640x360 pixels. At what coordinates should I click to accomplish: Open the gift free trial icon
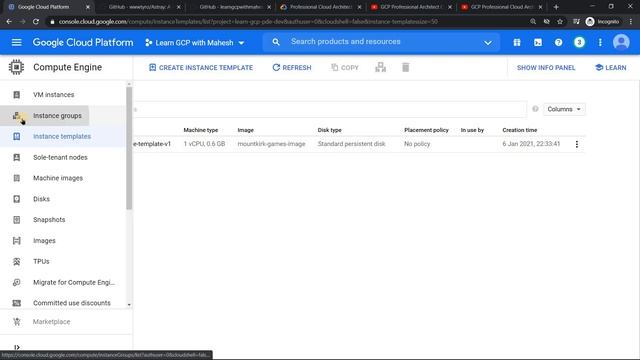coord(517,42)
